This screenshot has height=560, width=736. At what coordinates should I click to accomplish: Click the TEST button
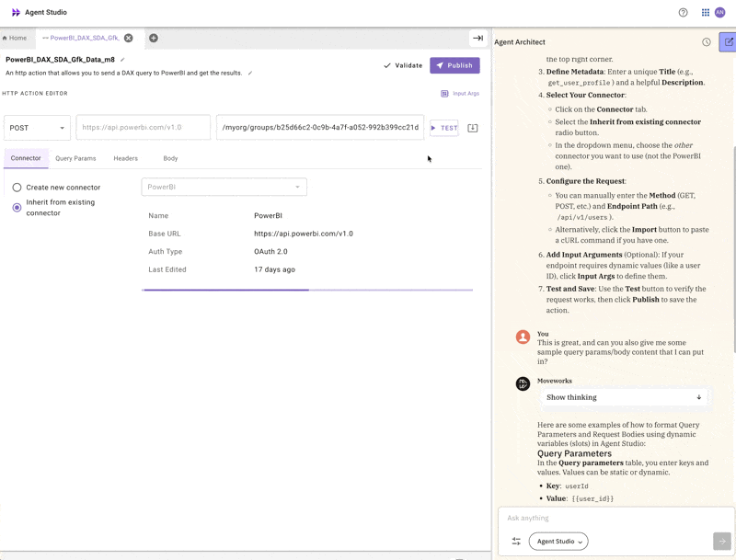coord(444,128)
